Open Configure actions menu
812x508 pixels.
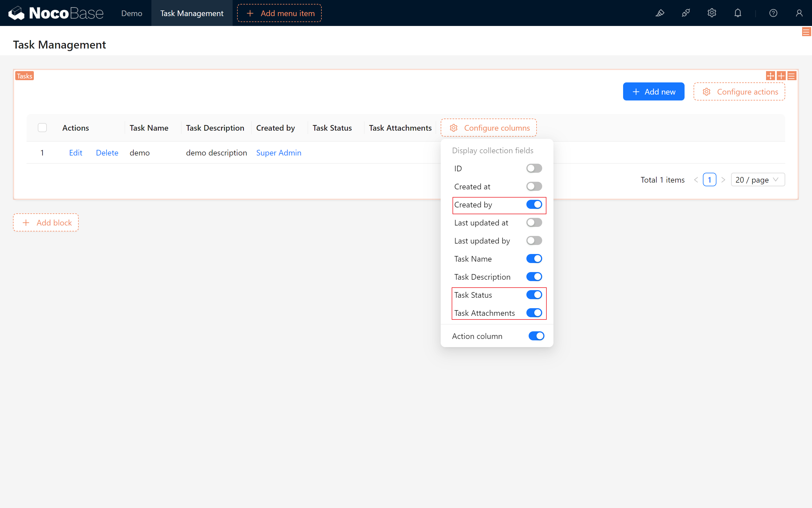coord(739,91)
